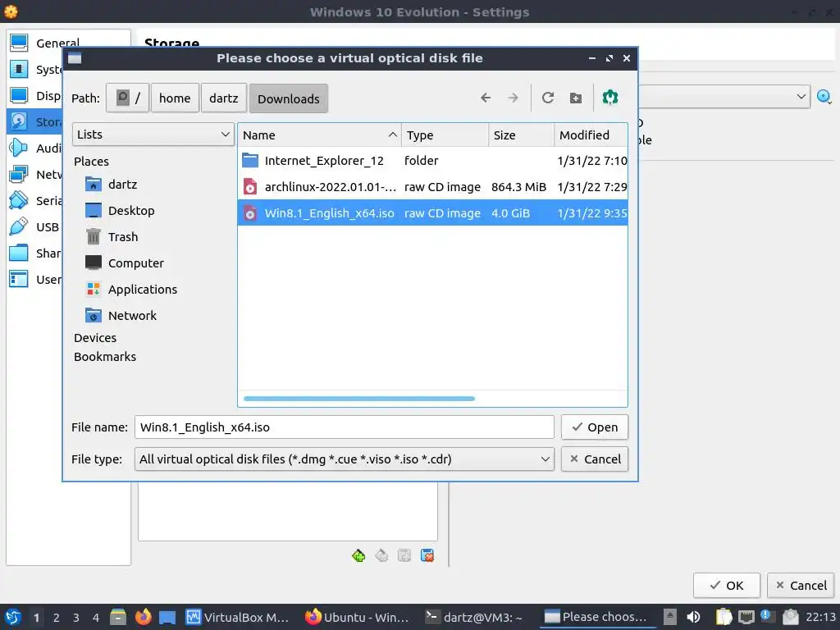Reload the Downloads folder listing
This screenshot has width=840, height=630.
[x=547, y=98]
